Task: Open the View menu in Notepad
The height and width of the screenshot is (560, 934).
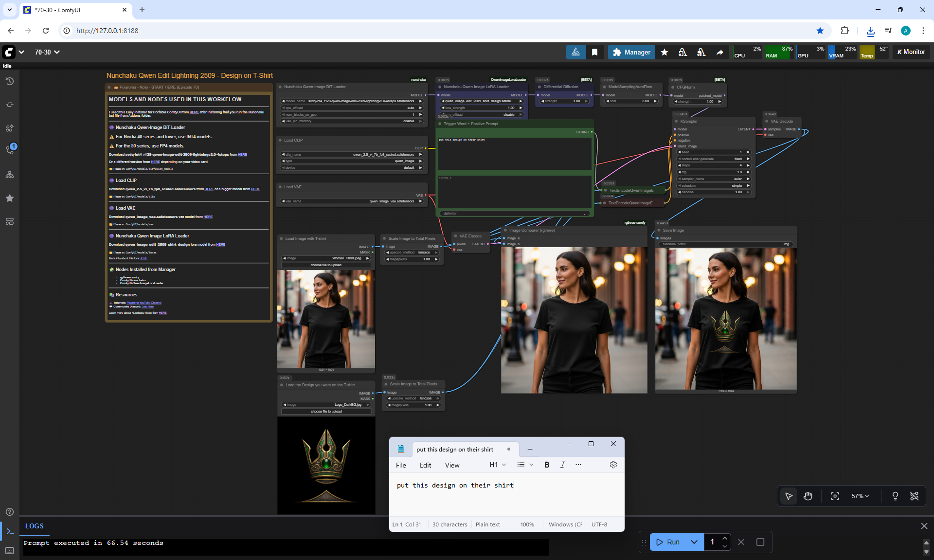Action: pos(452,465)
